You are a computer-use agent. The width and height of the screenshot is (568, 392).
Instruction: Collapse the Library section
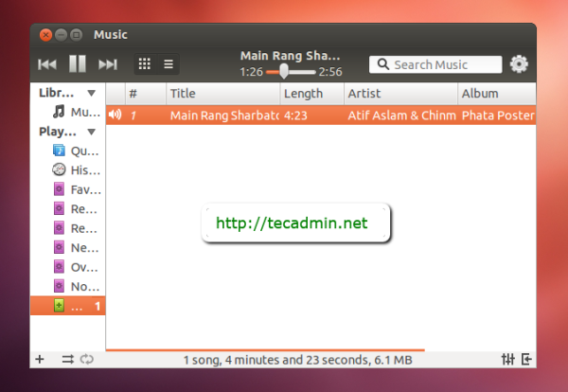pos(92,94)
